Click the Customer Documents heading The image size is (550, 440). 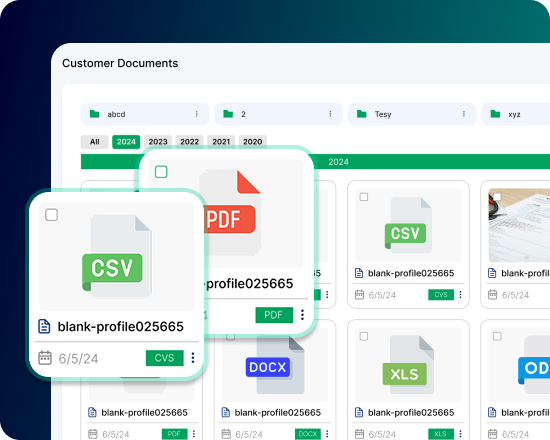120,63
